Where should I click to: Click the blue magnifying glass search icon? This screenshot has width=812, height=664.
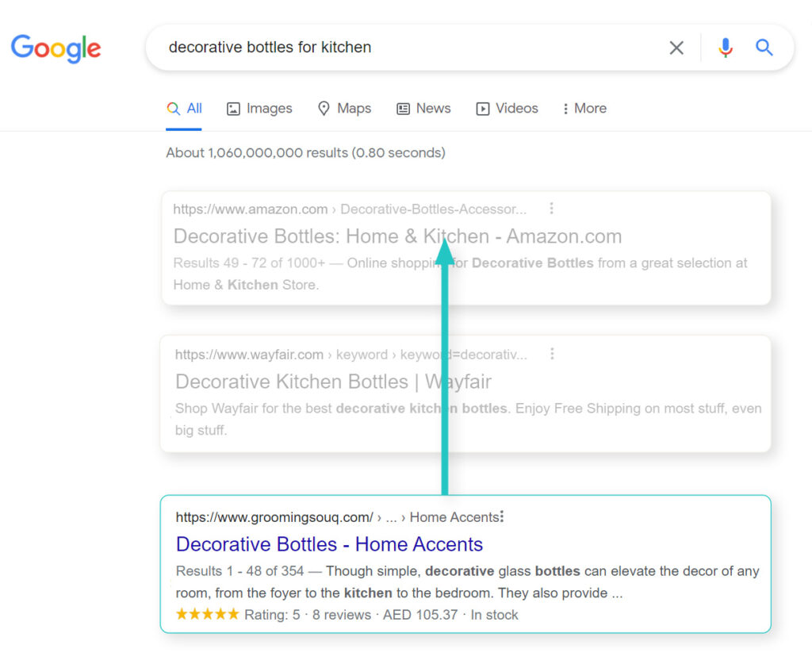(x=764, y=48)
